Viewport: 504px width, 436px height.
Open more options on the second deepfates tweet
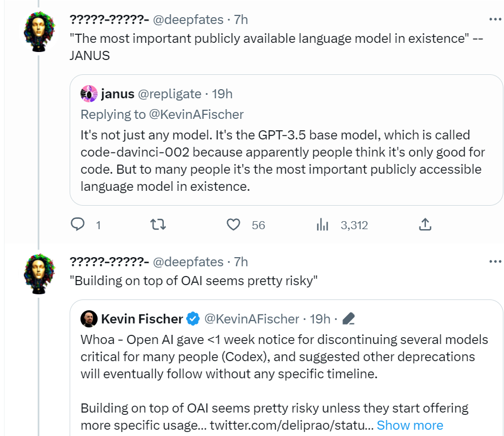pos(495,262)
